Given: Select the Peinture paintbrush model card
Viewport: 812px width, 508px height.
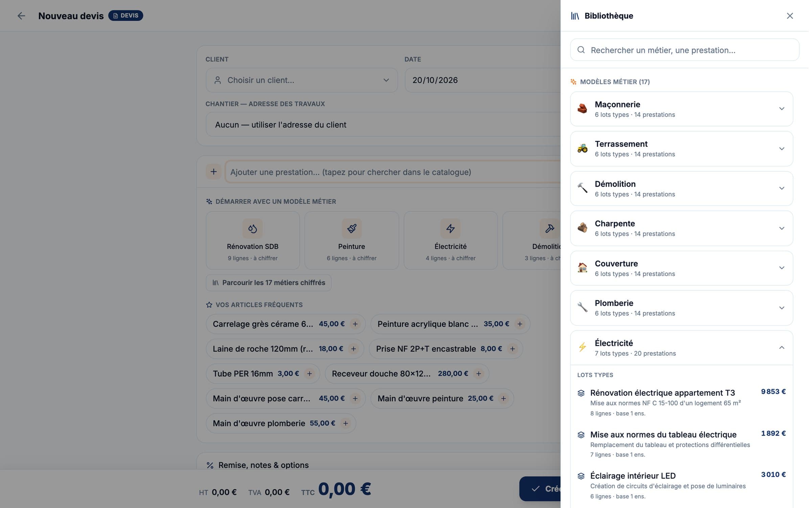Looking at the screenshot, I should (352, 240).
